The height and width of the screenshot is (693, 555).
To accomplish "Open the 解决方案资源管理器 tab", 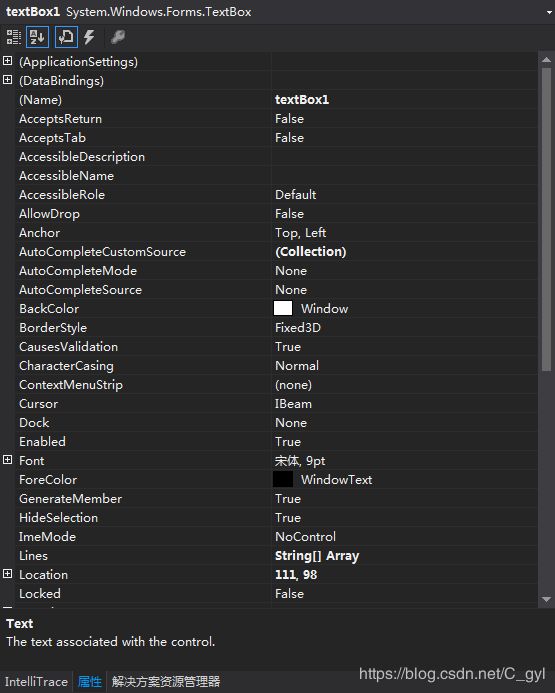I will point(166,682).
